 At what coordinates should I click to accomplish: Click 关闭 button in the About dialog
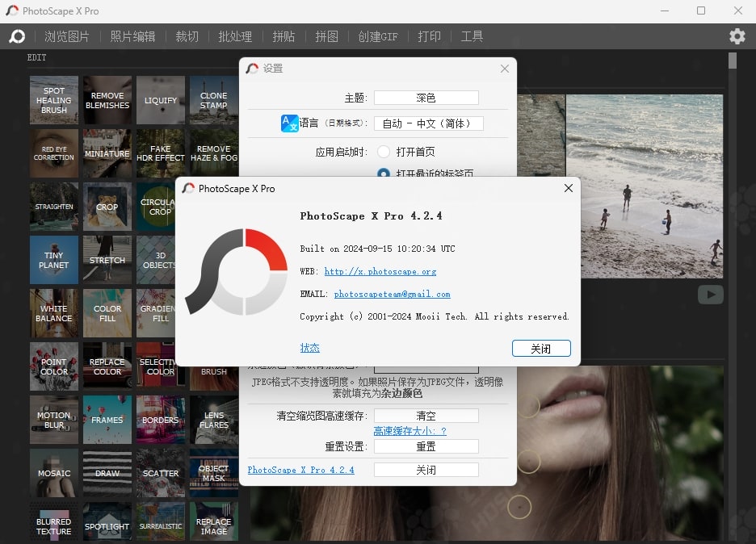[540, 349]
